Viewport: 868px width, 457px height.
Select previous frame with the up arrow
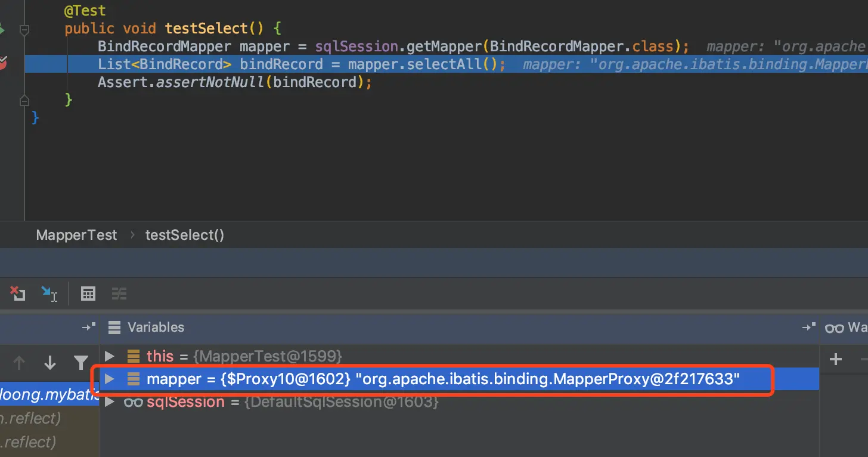coord(19,362)
